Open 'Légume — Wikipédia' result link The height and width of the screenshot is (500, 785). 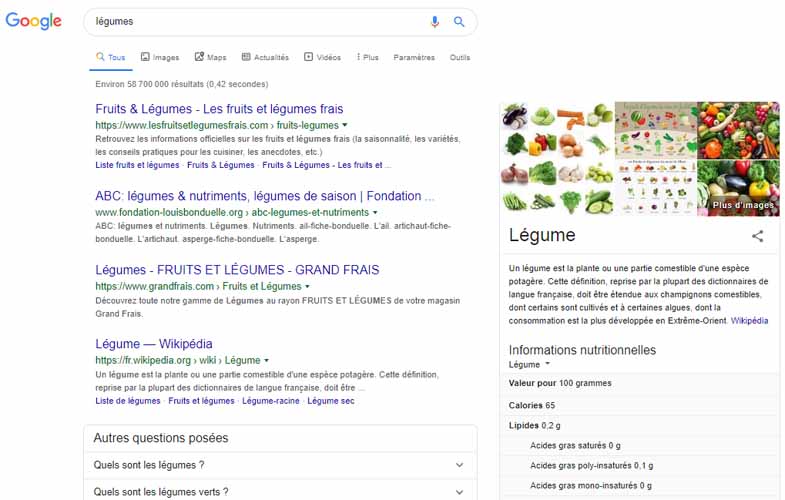(154, 344)
